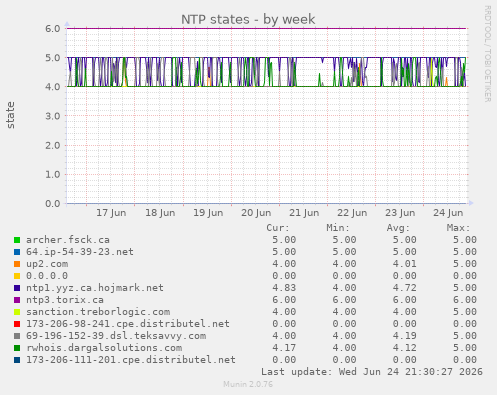
Task: Click rwhois.dargalsolutions.com Avg value 4.12
Action: (x=404, y=348)
